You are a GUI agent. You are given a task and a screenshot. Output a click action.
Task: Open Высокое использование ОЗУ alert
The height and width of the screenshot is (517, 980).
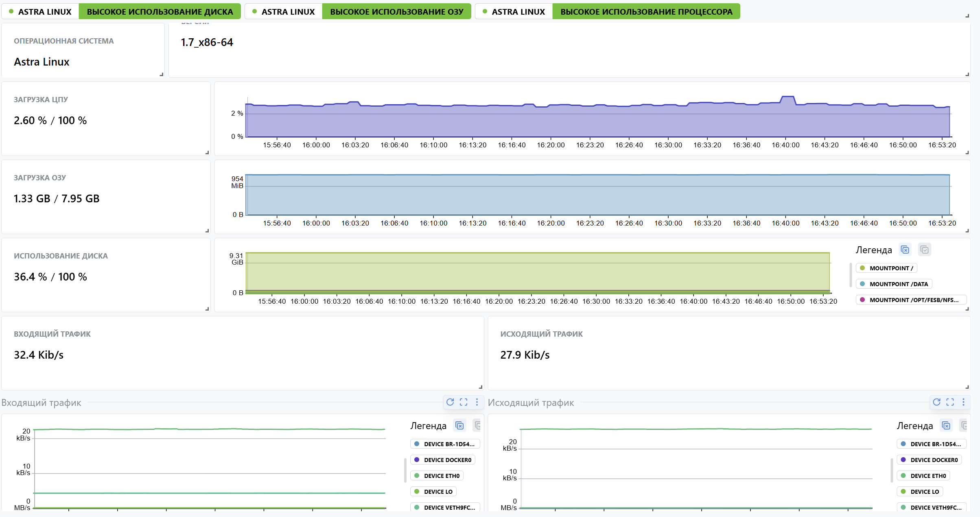[396, 11]
